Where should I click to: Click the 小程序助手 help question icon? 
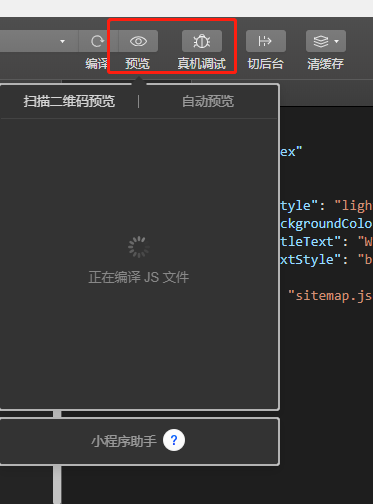[174, 440]
